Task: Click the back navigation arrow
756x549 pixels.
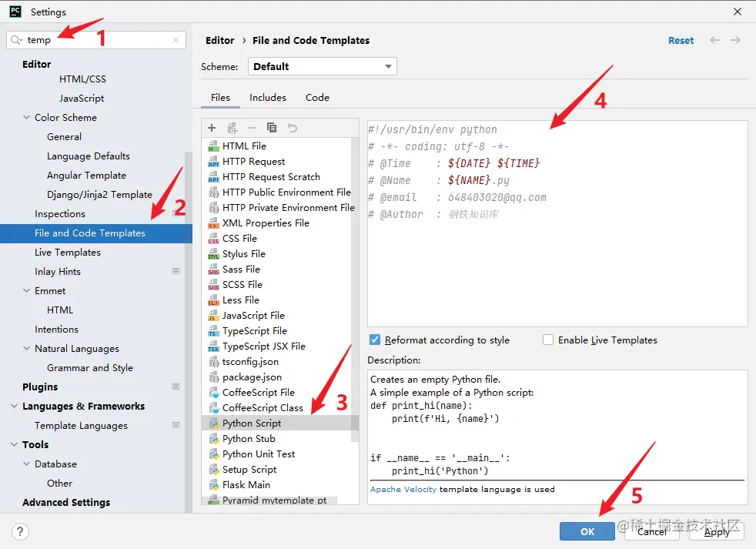Action: click(715, 40)
